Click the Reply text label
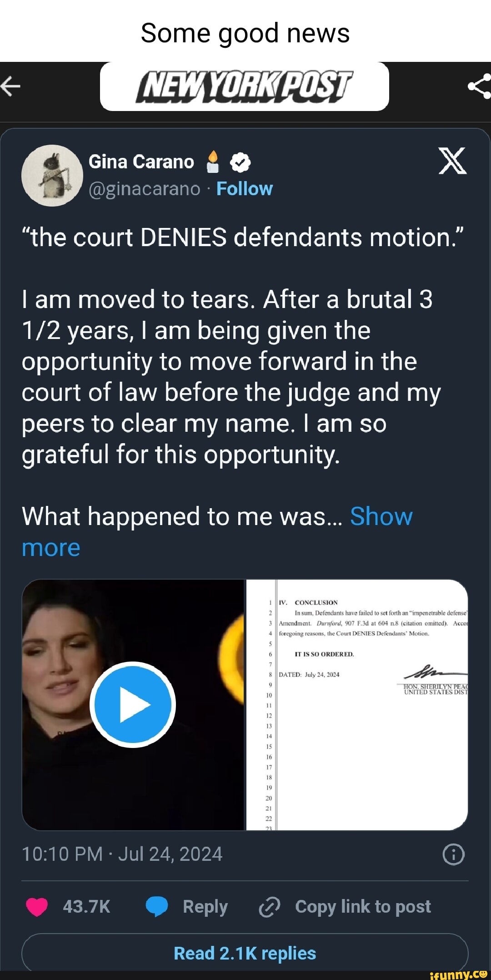This screenshot has width=491, height=980. 205,906
